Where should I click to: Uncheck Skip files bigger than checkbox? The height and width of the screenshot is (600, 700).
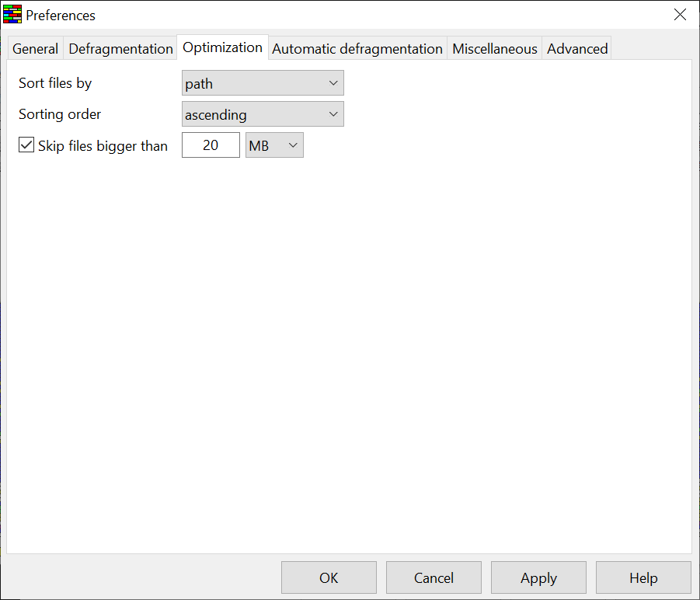pyautogui.click(x=26, y=145)
